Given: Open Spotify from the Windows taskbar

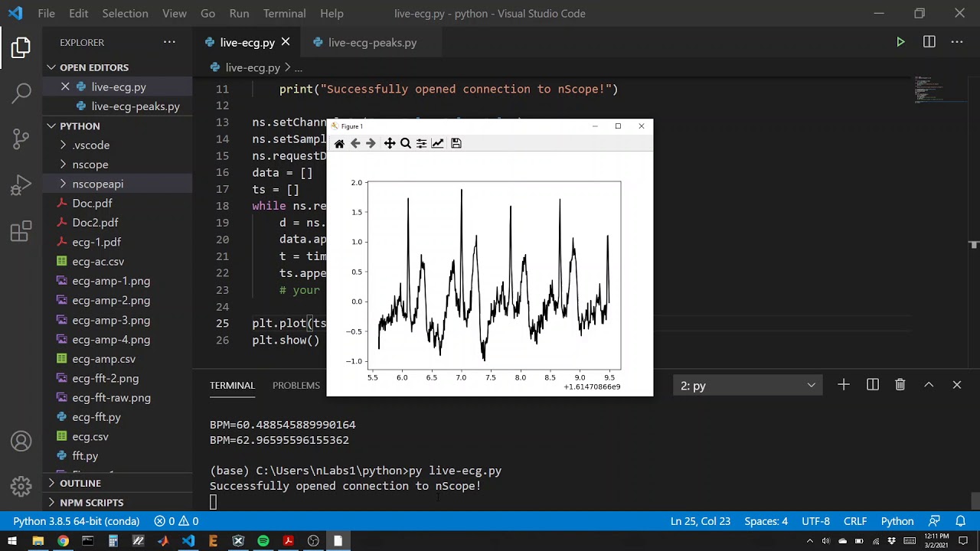Looking at the screenshot, I should point(263,541).
